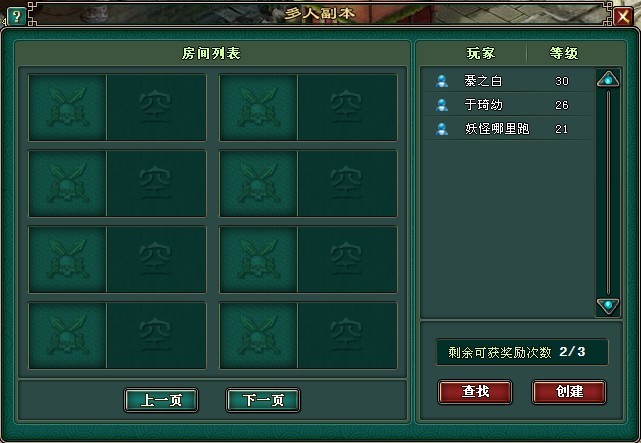Screen dimensions: 641x443
Task: Select skull emblem in top-right room slot
Action: pyautogui.click(x=259, y=107)
